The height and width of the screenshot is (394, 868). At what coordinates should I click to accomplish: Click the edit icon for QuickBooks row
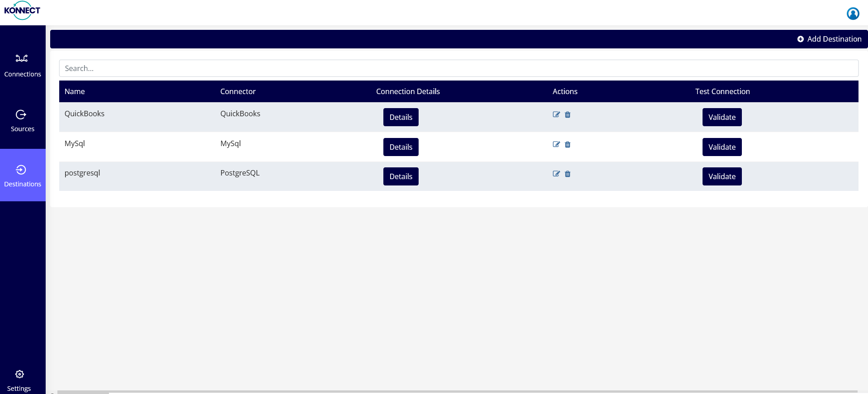pyautogui.click(x=556, y=115)
